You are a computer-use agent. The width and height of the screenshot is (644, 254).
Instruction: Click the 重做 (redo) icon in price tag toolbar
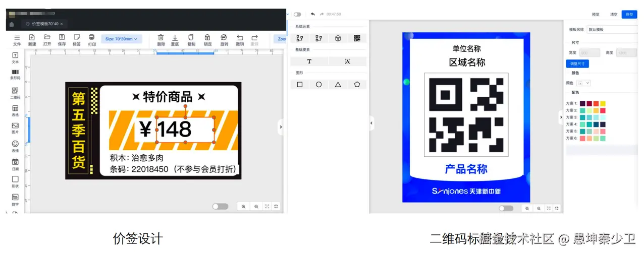(254, 40)
